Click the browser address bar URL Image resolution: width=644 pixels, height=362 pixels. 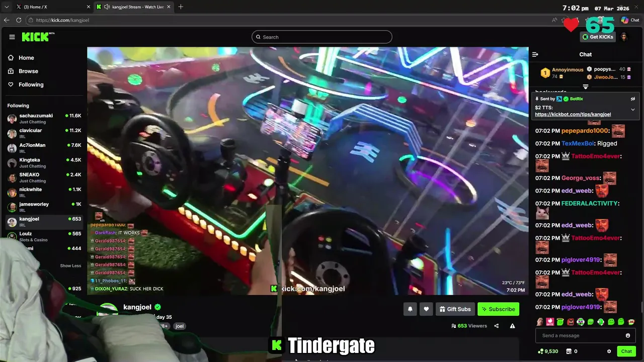[62, 20]
